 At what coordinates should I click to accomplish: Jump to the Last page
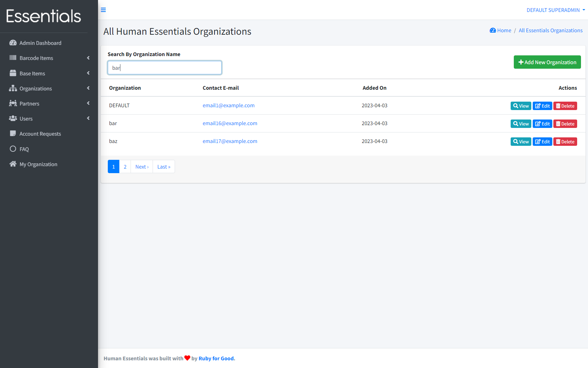click(164, 166)
